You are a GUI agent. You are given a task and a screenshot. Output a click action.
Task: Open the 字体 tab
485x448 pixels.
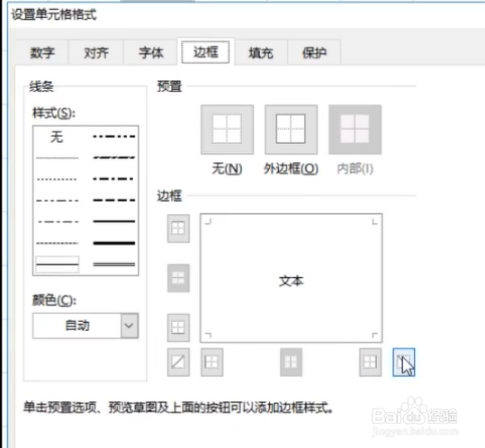pos(150,52)
